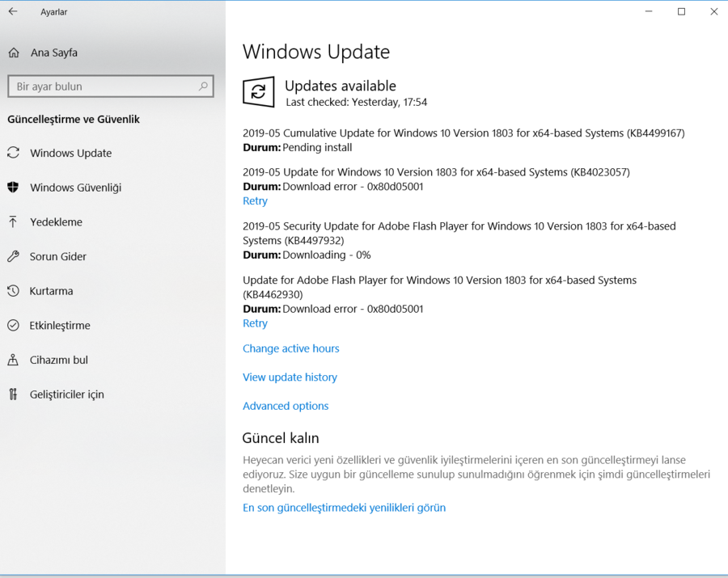
Task: Click the 'Last checked: Yesterday, 17:54' text
Action: (x=356, y=102)
